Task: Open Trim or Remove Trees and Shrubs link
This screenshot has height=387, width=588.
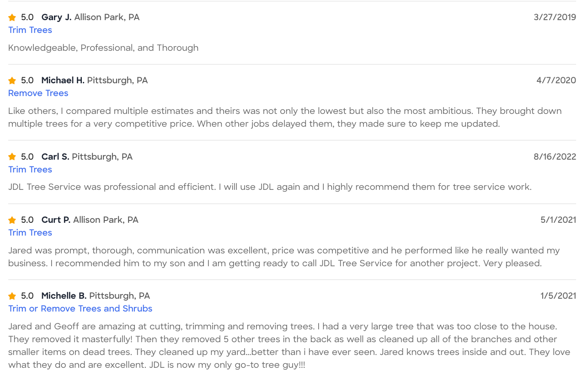Action: [80, 309]
